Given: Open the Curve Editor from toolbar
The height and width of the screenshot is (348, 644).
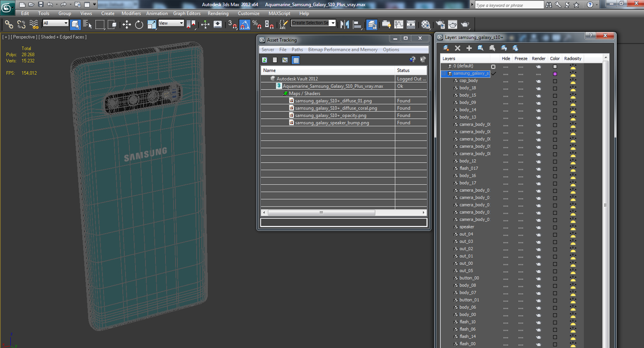Looking at the screenshot, I should [399, 24].
